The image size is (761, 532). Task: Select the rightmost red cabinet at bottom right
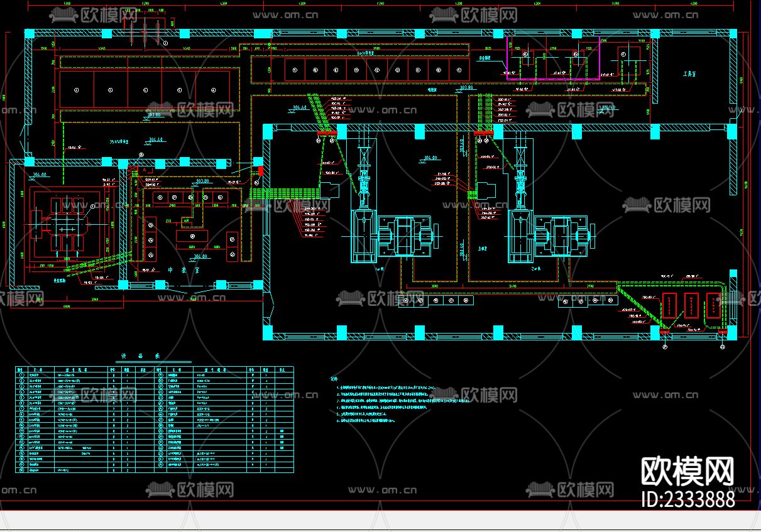[x=714, y=307]
